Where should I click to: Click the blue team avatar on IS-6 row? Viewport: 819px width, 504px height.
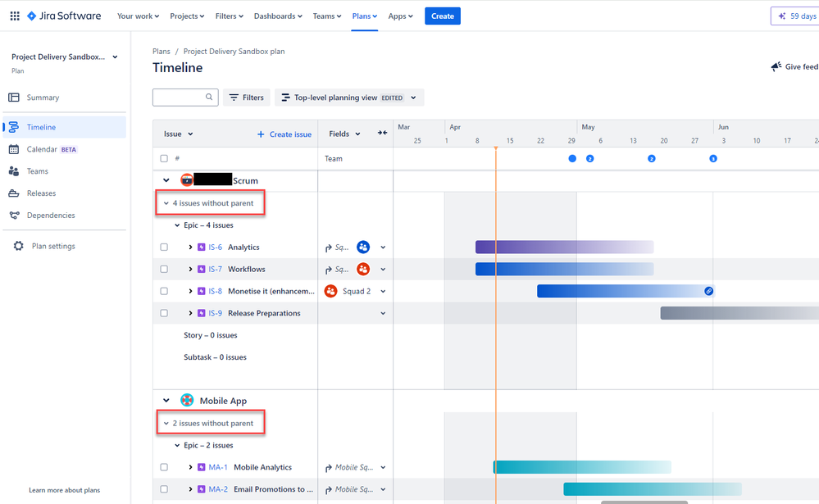(x=363, y=247)
